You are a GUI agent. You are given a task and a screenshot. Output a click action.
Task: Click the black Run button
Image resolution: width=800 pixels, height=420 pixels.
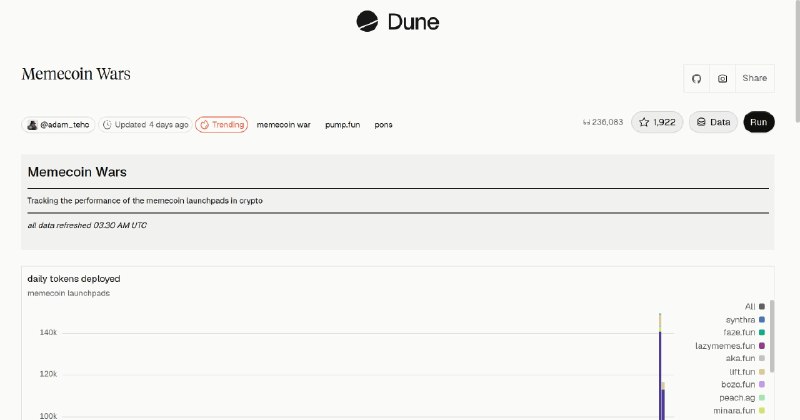(x=759, y=122)
